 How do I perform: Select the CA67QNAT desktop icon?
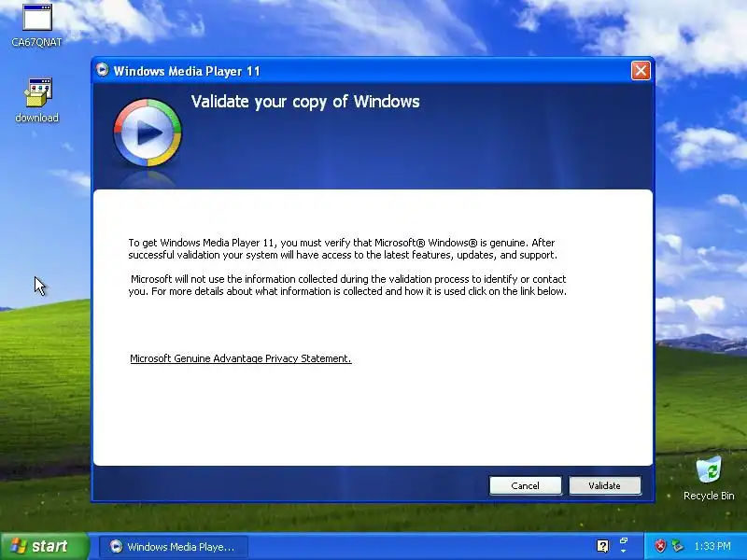click(x=36, y=25)
